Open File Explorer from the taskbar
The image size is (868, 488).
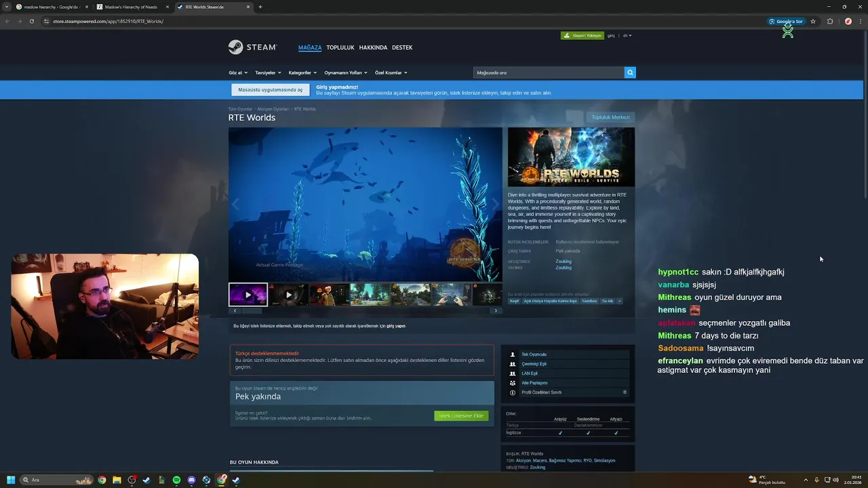tap(117, 480)
